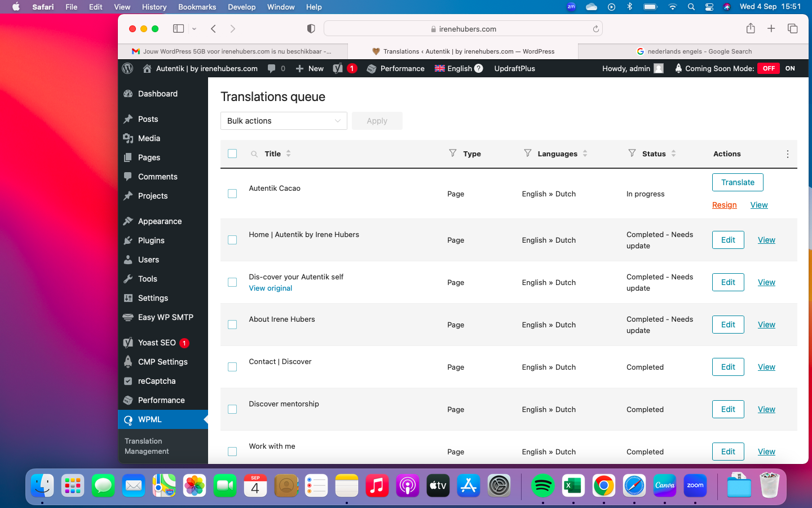Open the New content menu
812x508 pixels.
310,68
